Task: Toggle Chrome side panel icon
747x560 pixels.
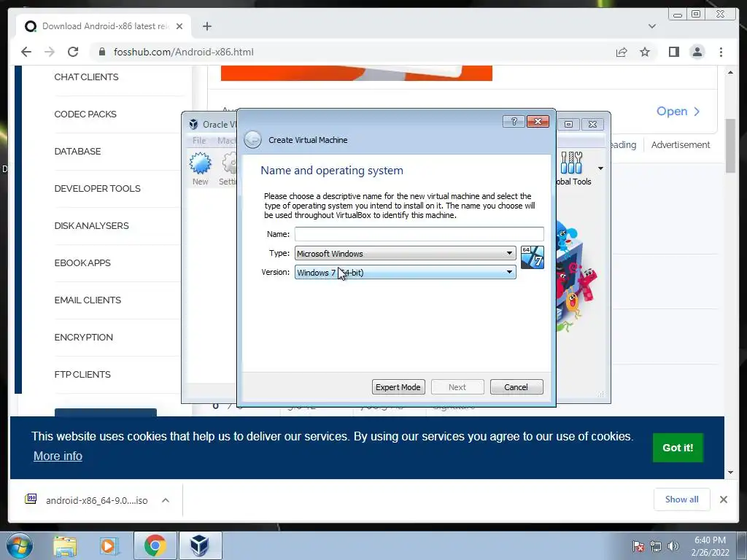Action: click(x=673, y=52)
